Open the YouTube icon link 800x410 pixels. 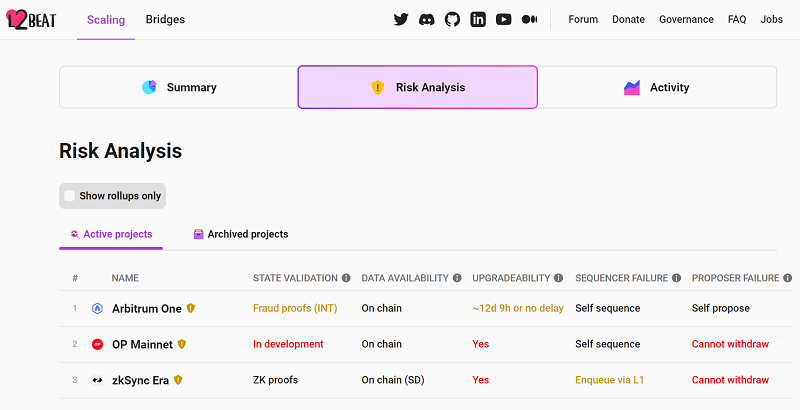click(504, 19)
